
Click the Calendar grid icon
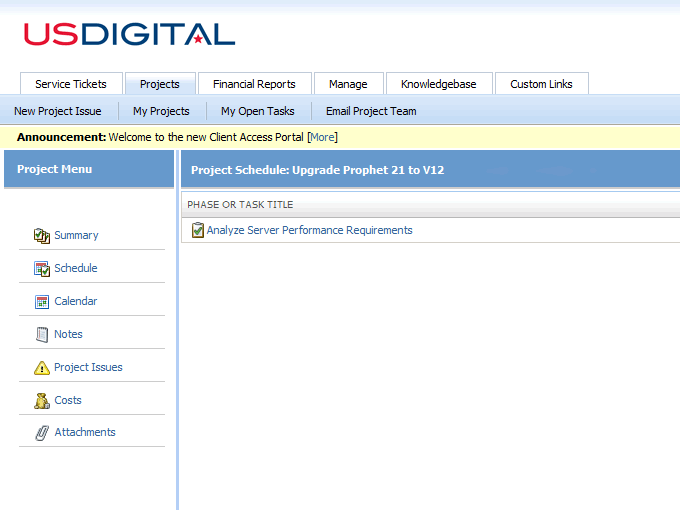pos(42,301)
